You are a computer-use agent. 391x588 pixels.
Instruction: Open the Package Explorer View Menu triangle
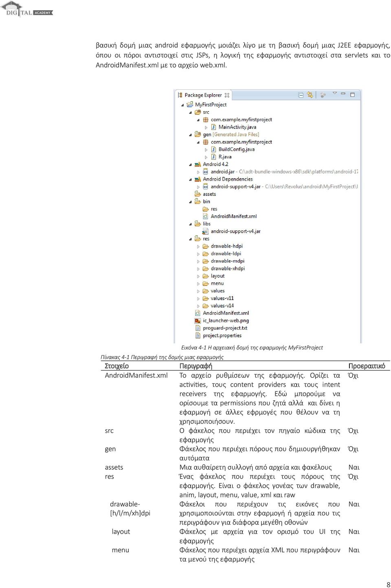pos(335,93)
